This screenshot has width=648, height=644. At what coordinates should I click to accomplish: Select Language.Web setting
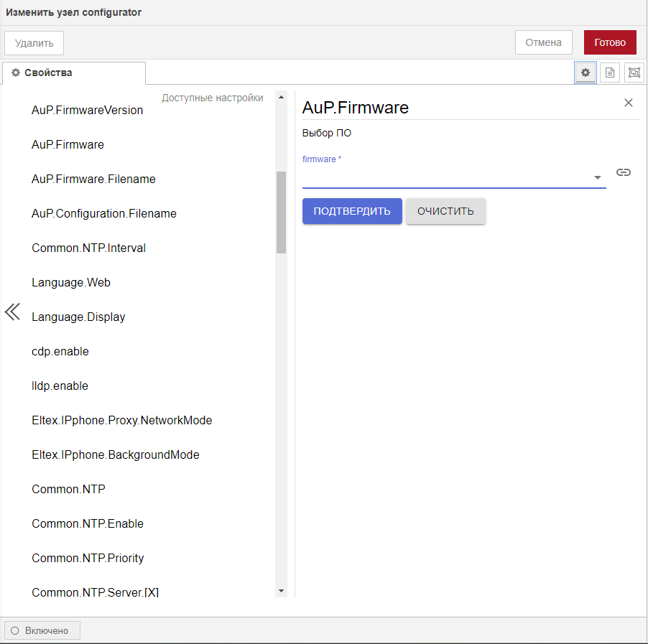tap(71, 282)
